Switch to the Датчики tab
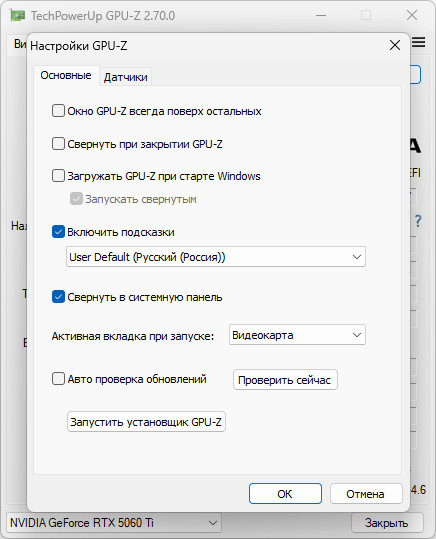Image resolution: width=436 pixels, height=539 pixels. [x=126, y=77]
